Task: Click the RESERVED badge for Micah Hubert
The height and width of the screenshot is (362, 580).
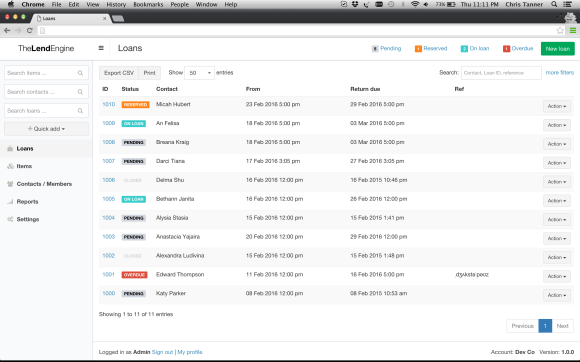Action: 135,105
